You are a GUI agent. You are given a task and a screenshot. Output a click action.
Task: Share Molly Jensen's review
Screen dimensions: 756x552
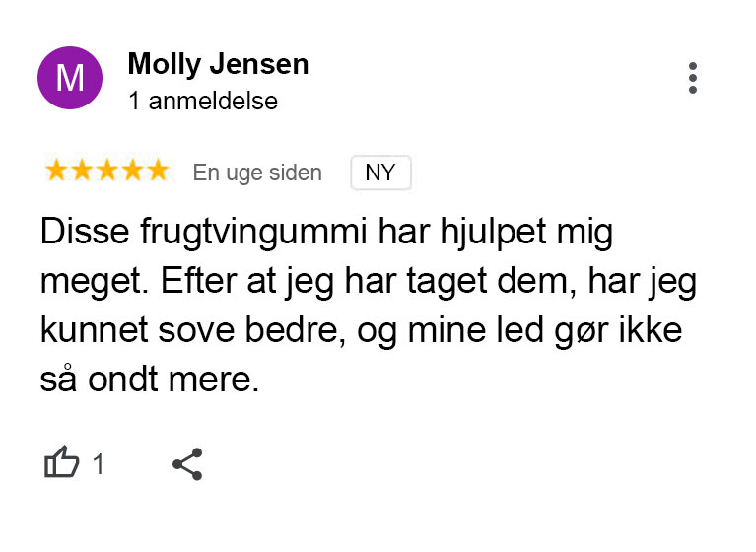click(187, 464)
